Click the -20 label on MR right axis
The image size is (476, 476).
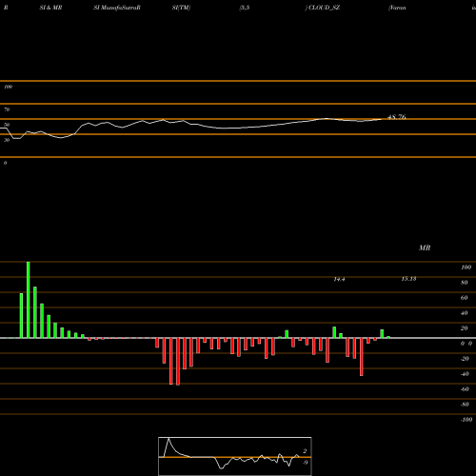[465, 359]
